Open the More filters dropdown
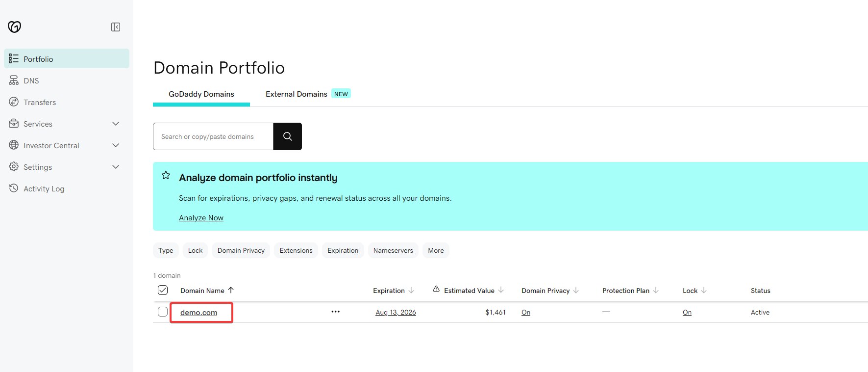Image resolution: width=868 pixels, height=372 pixels. [x=436, y=250]
